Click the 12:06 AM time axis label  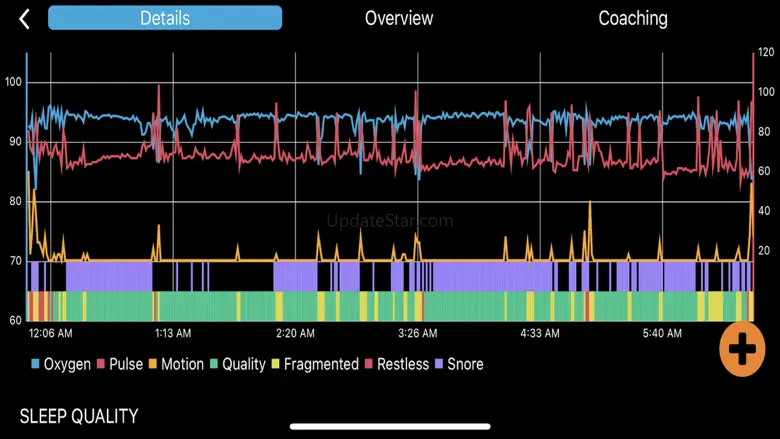coord(51,334)
